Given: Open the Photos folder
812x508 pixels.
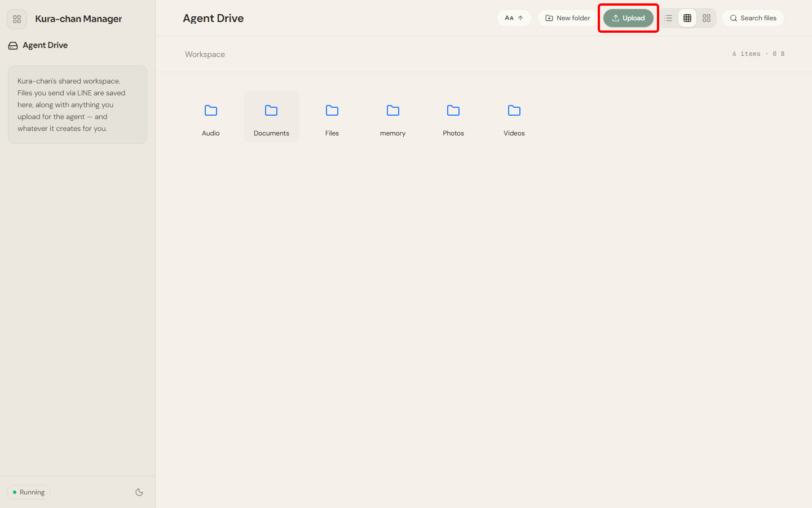Looking at the screenshot, I should [453, 116].
